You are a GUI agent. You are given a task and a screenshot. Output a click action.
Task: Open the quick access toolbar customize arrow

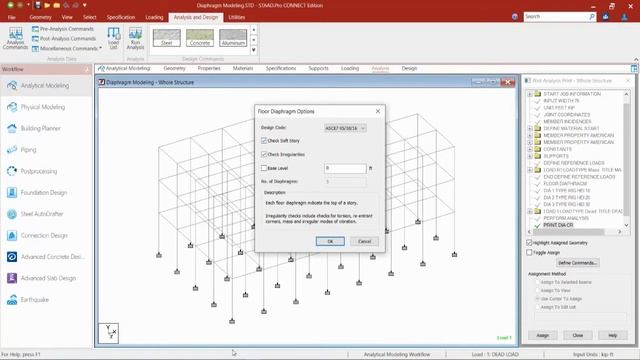[84, 5]
